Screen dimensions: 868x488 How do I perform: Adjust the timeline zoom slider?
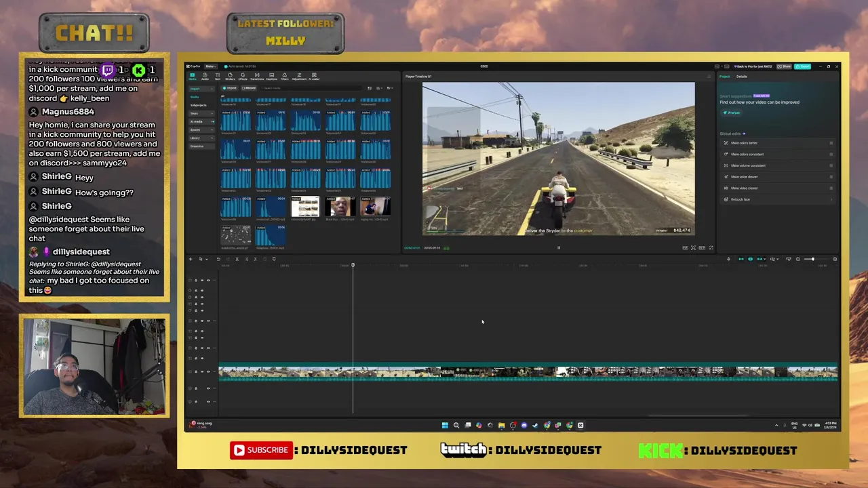(816, 259)
